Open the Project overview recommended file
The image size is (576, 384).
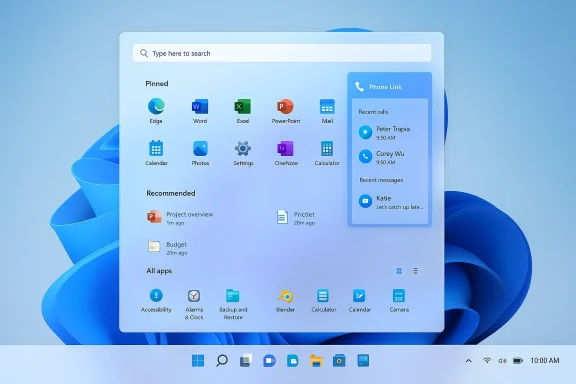pyautogui.click(x=180, y=218)
